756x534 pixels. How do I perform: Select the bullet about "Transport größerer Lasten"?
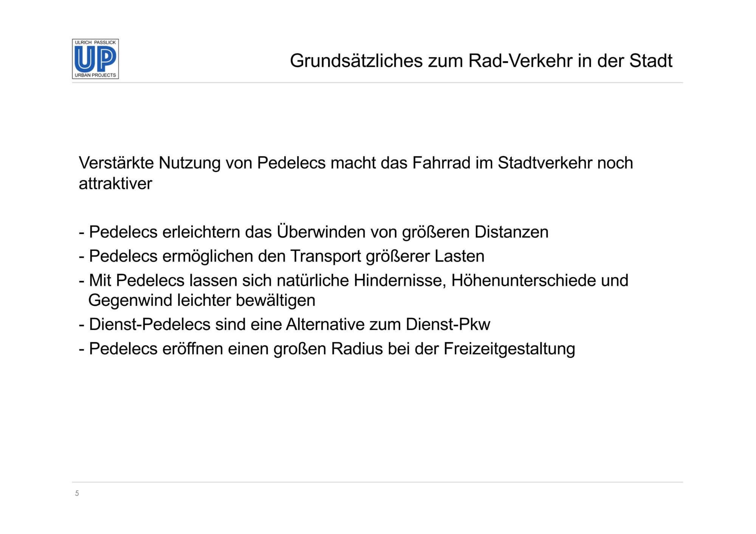click(x=282, y=256)
